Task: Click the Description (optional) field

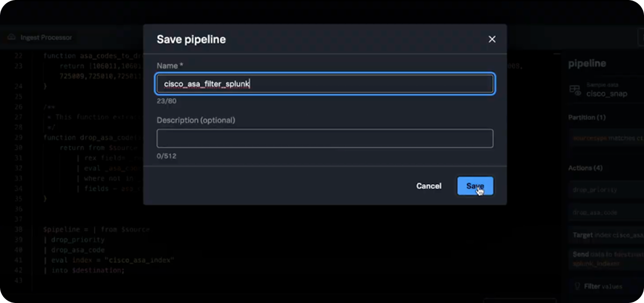Action: (x=325, y=138)
